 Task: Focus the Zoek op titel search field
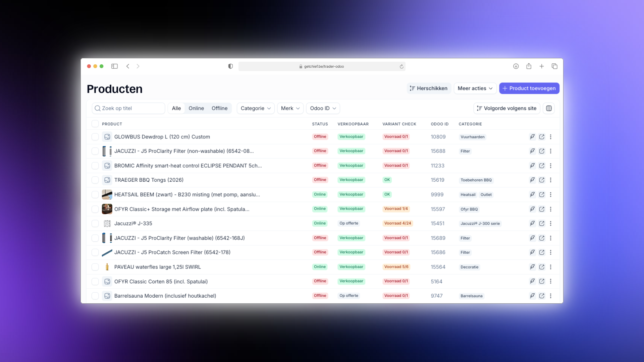click(128, 108)
